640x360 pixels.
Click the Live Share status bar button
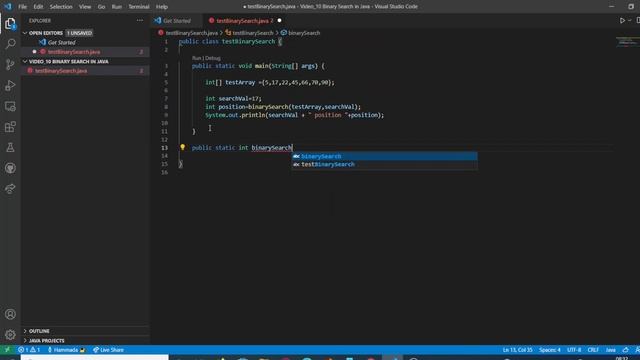108,350
